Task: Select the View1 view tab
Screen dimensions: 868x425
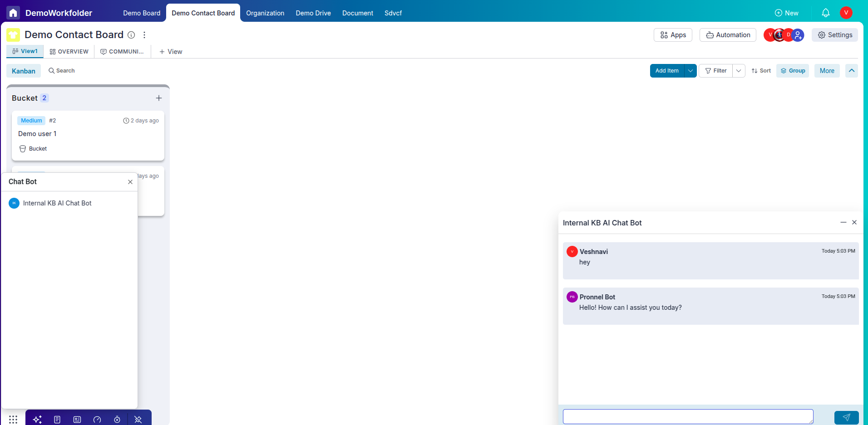Action: pyautogui.click(x=25, y=51)
